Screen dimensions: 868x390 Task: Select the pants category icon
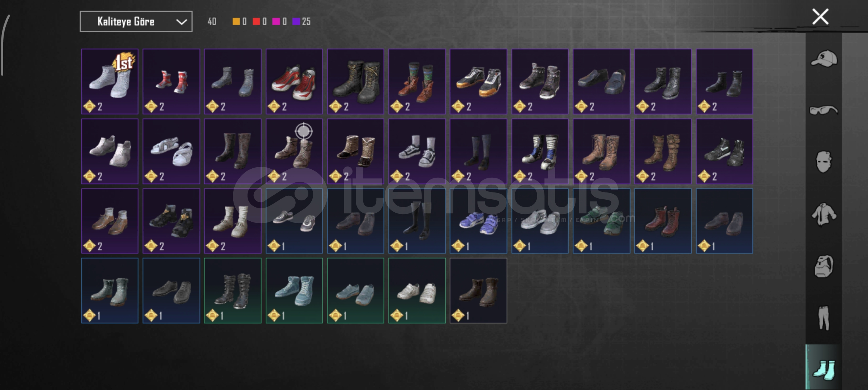click(x=824, y=318)
